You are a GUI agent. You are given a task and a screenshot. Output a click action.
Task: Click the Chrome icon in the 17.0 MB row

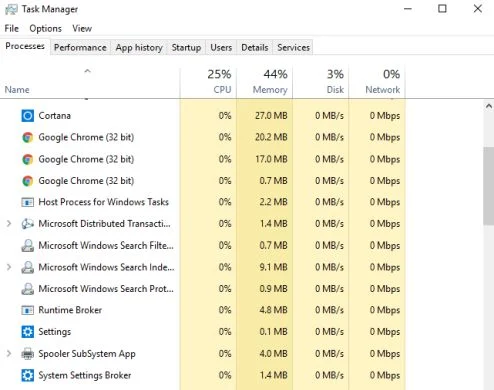27,159
